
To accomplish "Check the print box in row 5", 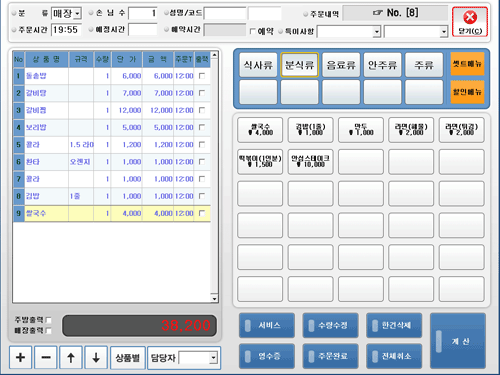I will coord(202,144).
